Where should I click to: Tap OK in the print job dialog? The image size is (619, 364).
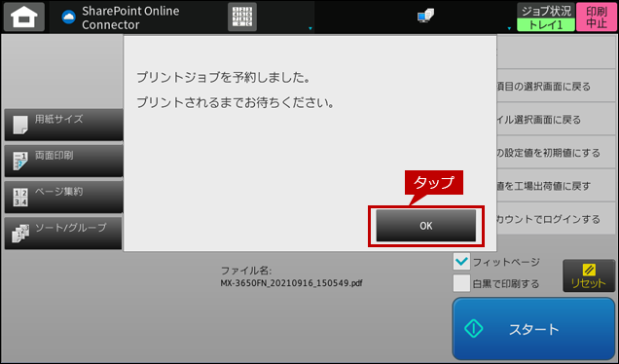pyautogui.click(x=426, y=226)
